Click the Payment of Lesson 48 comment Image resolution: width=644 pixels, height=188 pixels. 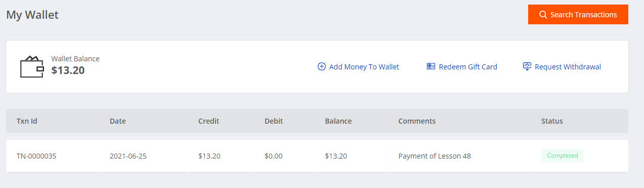(435, 156)
